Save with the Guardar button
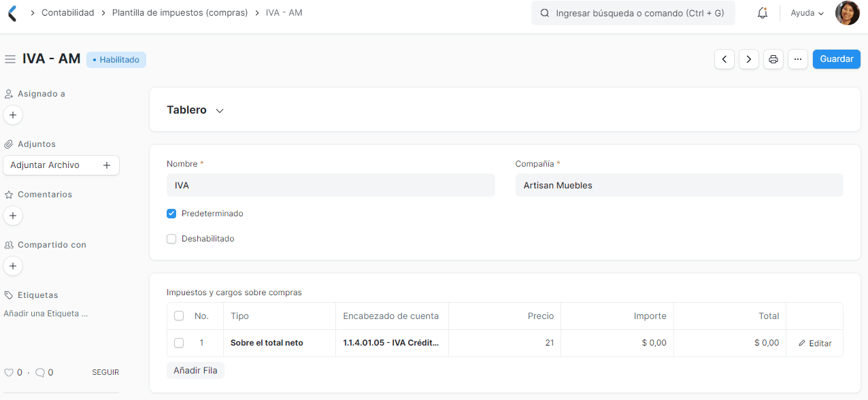This screenshot has height=400, width=868. click(x=837, y=59)
